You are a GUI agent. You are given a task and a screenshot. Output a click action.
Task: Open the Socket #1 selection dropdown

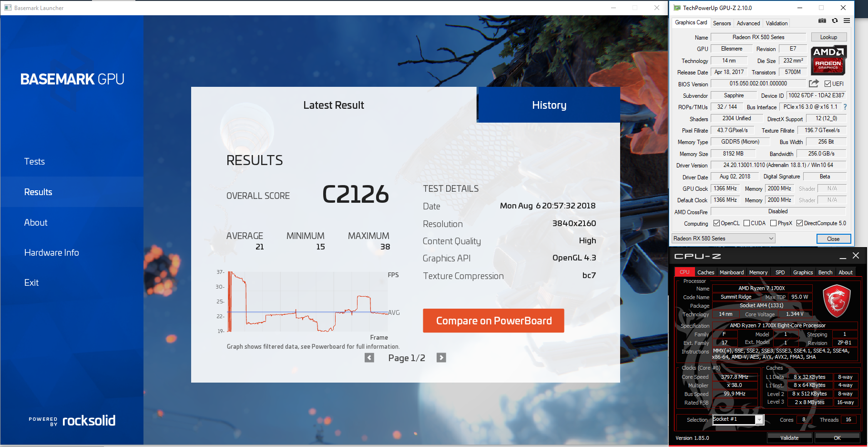point(738,419)
